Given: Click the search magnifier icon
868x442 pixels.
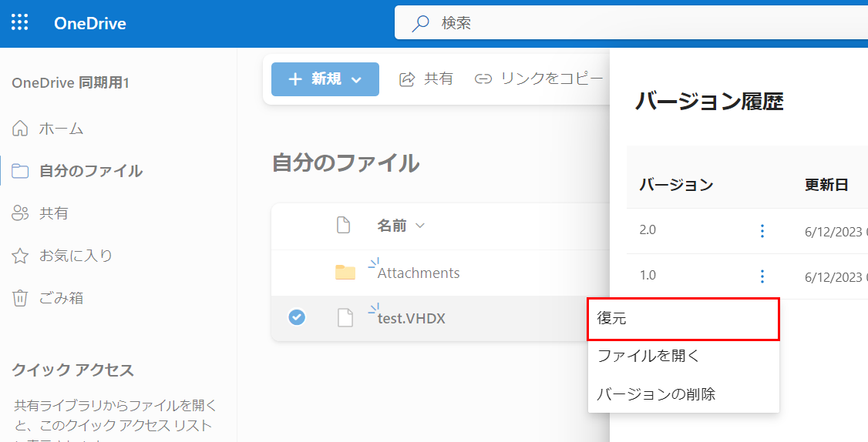Looking at the screenshot, I should [420, 23].
